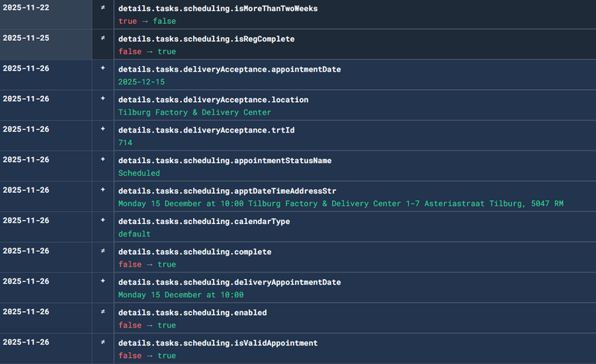
Task: Click the value 'Tilburg Factory & Delivery Center' under location
Action: click(194, 112)
